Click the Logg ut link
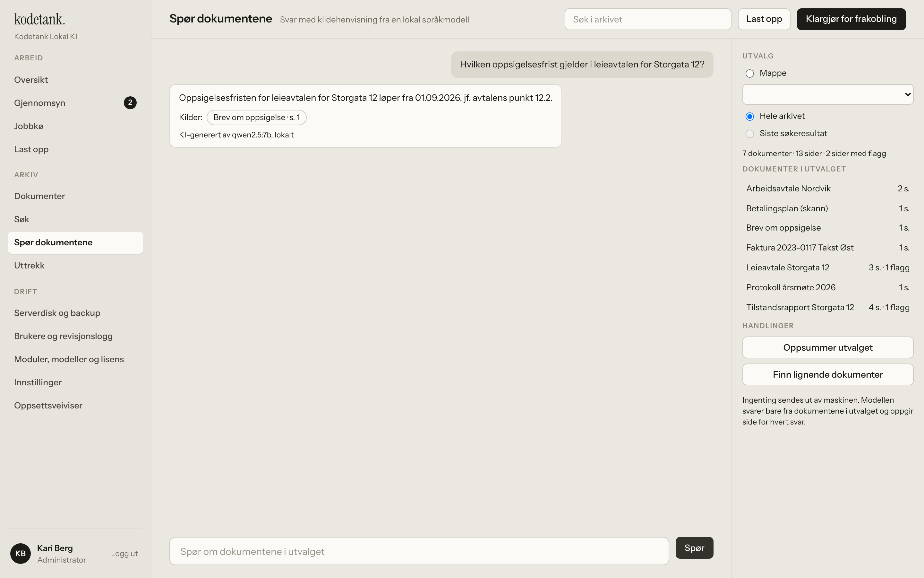Viewport: 924px width, 578px height. pyautogui.click(x=124, y=554)
